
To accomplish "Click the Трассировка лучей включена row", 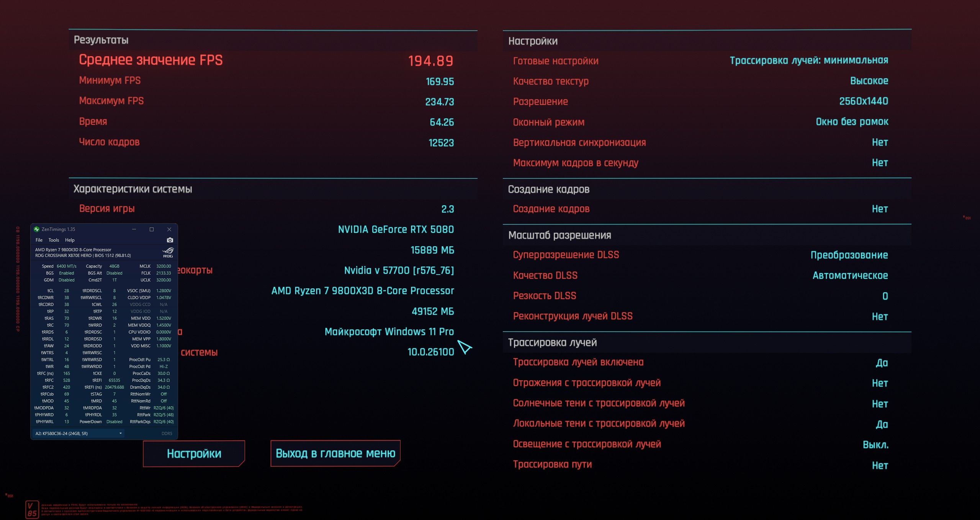I will [700, 362].
